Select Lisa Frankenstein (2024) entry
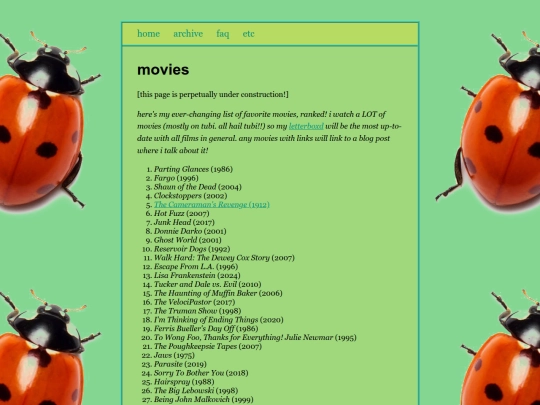 tap(197, 276)
